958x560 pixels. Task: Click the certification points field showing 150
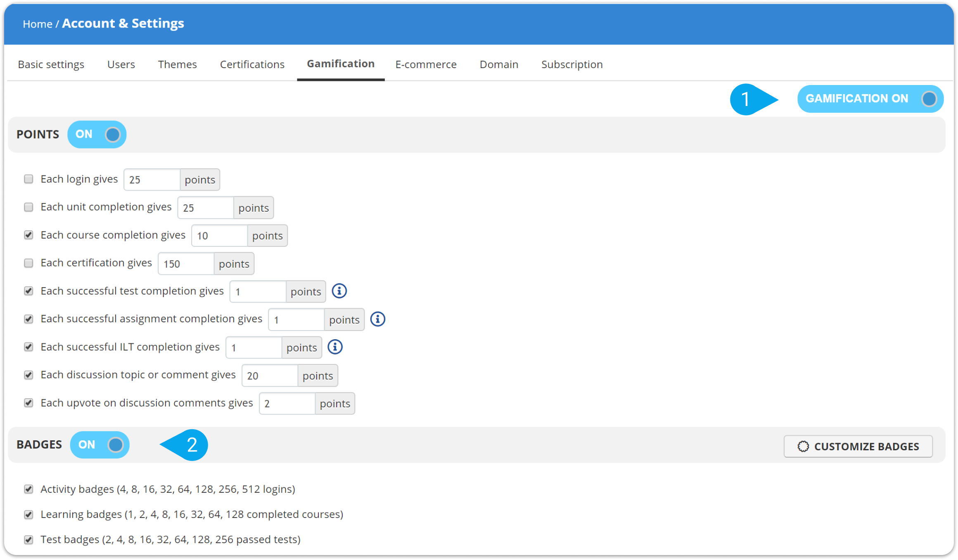pyautogui.click(x=186, y=264)
